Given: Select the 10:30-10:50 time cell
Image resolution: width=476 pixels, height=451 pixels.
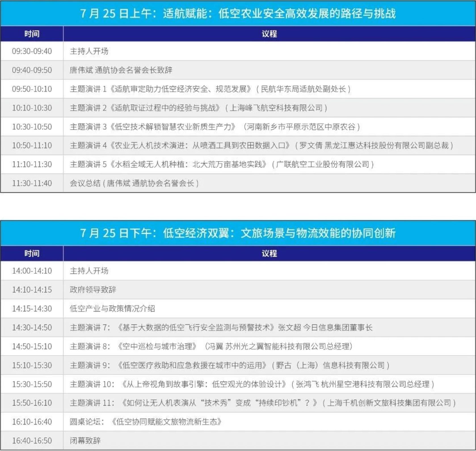Looking at the screenshot, I should click(32, 127).
